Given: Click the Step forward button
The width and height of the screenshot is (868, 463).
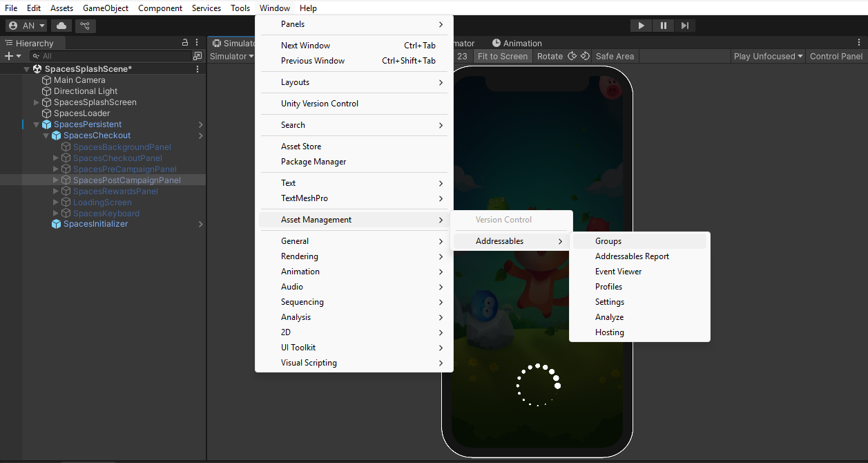Looking at the screenshot, I should pyautogui.click(x=684, y=26).
